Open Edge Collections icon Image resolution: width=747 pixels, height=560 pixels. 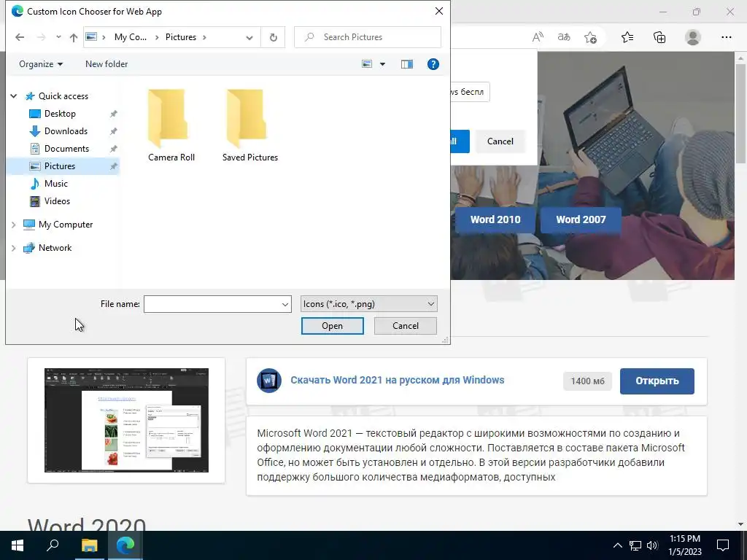[659, 37]
